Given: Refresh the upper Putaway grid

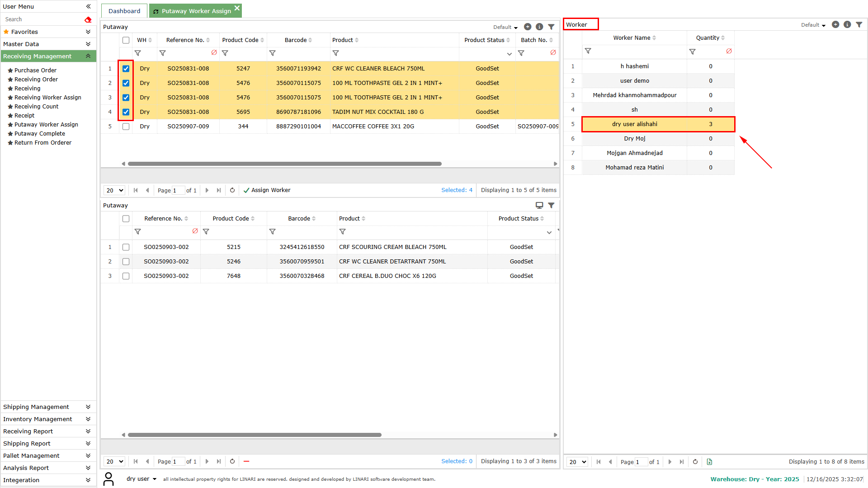Looking at the screenshot, I should click(232, 190).
